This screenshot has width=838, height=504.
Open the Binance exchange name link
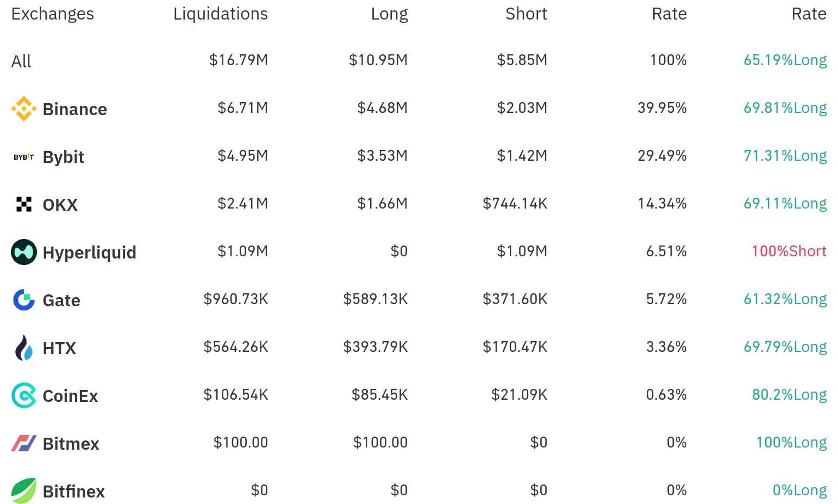coord(75,109)
